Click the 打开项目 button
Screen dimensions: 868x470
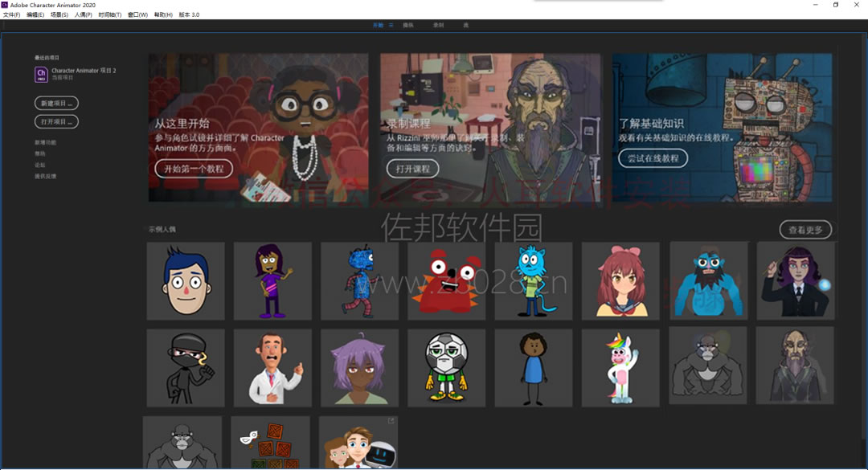click(56, 122)
